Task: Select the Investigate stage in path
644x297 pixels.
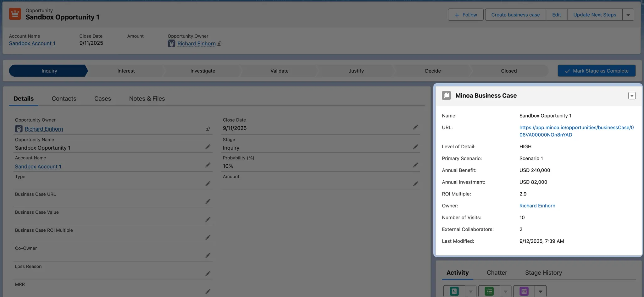Action: click(x=203, y=71)
